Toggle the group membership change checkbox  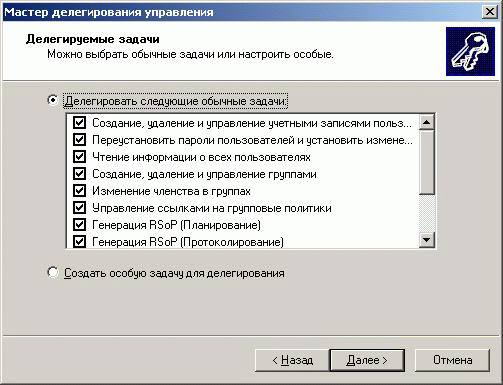[x=79, y=191]
